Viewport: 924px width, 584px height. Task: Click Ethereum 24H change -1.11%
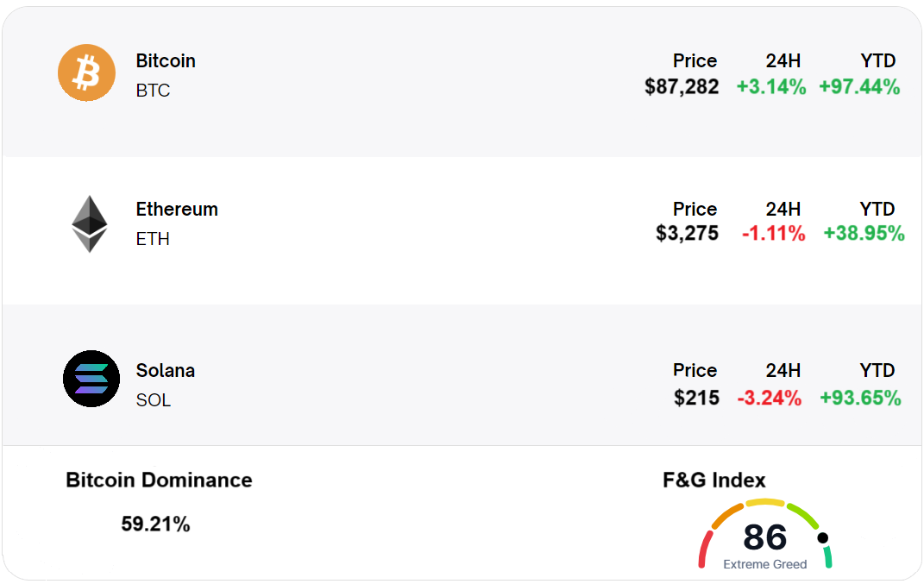tap(774, 234)
